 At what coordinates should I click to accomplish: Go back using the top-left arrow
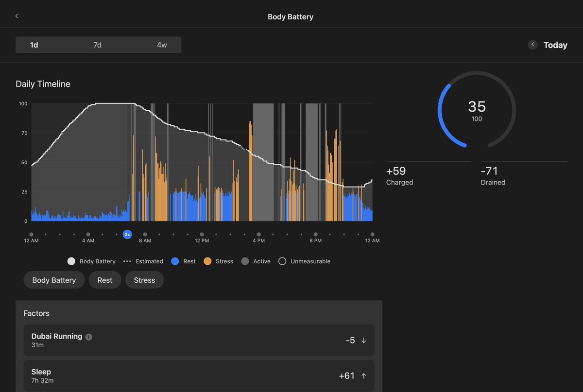[17, 16]
